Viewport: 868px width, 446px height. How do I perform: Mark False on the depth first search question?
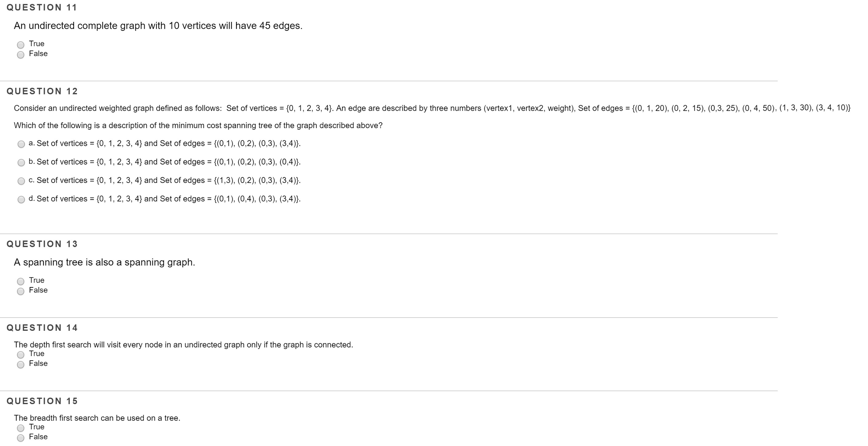[21, 364]
